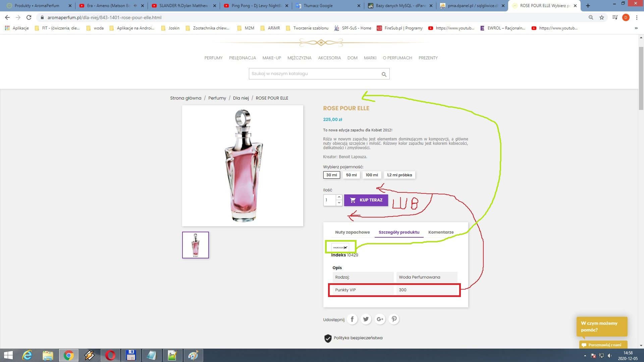Open the Komentarze tab
The image size is (644, 362).
[441, 232]
